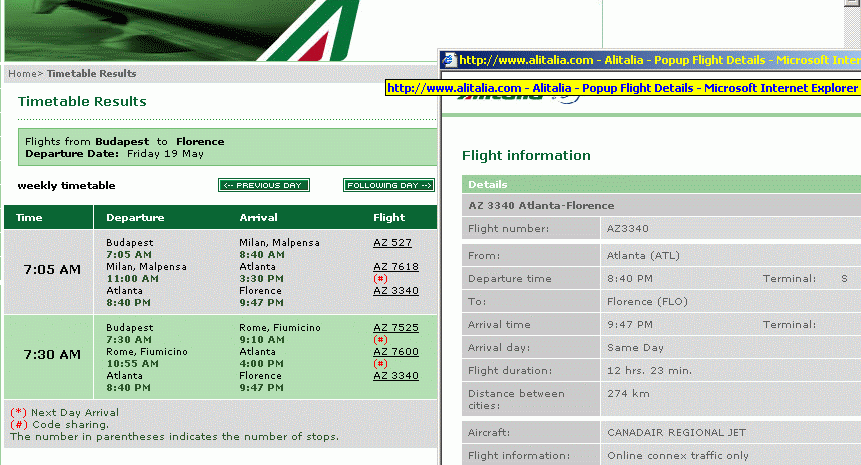Click the PREVIOUS DAY button
The width and height of the screenshot is (861, 465).
click(264, 186)
